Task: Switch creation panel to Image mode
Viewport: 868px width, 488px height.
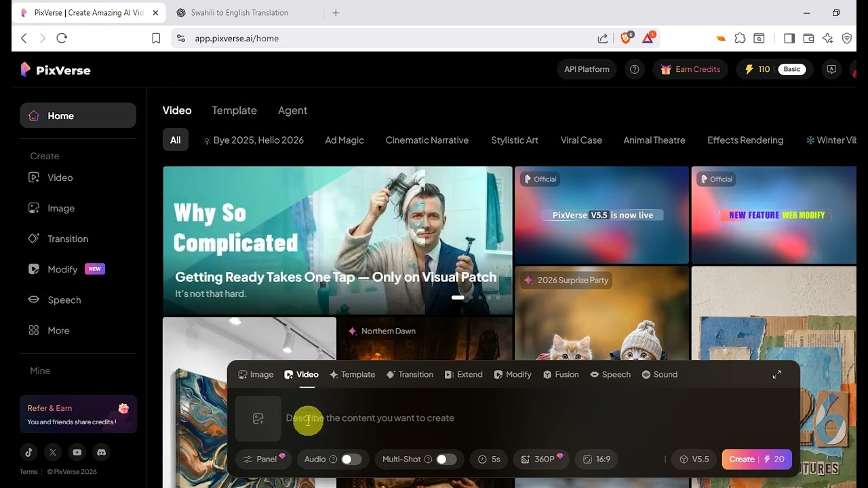Action: [x=256, y=374]
